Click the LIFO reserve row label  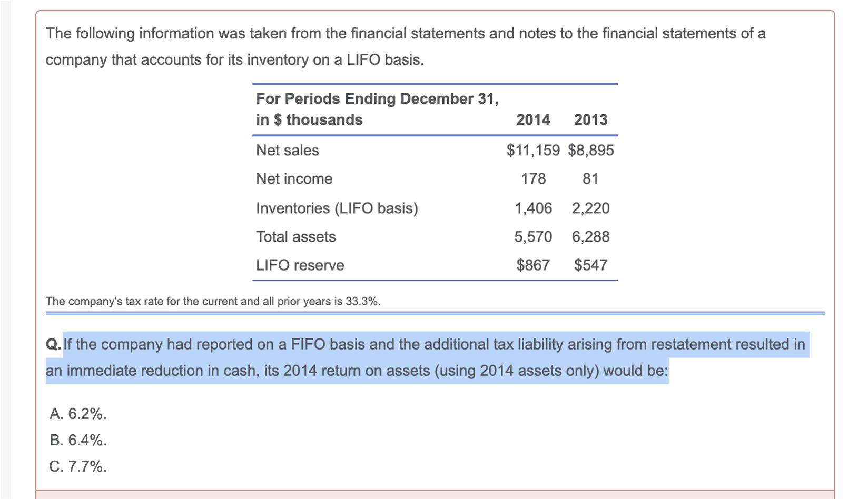[x=300, y=265]
